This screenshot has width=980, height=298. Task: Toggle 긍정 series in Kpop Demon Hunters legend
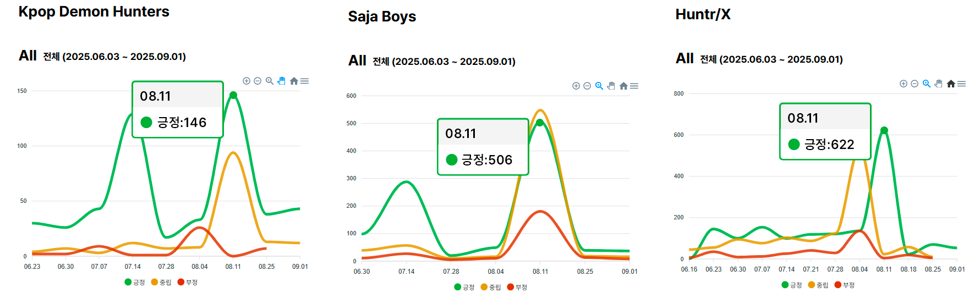(135, 282)
